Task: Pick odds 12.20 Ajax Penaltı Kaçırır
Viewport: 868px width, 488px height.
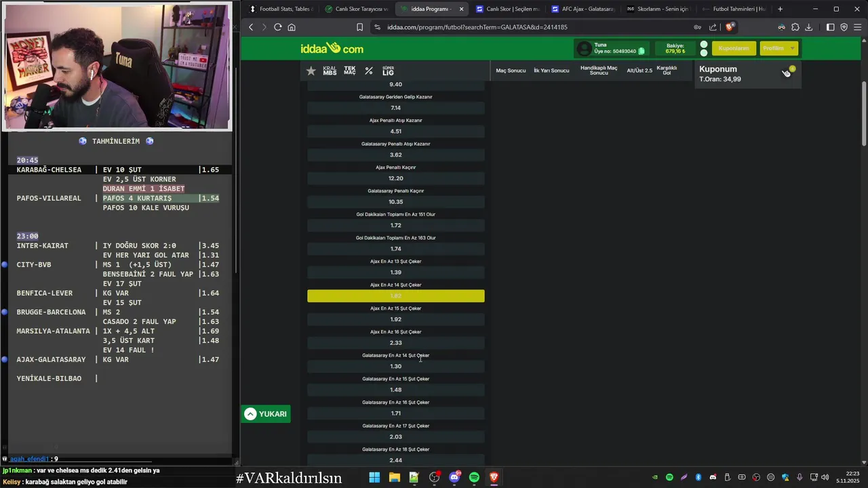Action: pyautogui.click(x=396, y=178)
